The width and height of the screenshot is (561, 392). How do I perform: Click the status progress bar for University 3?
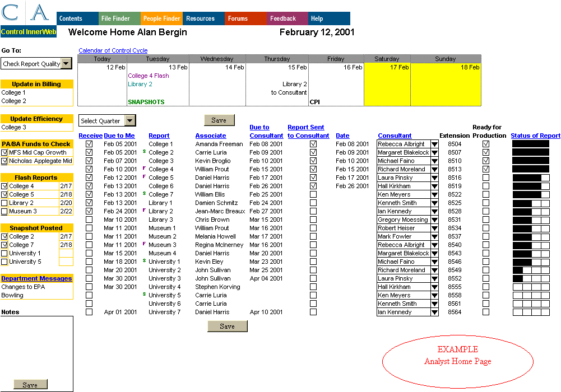(x=531, y=278)
